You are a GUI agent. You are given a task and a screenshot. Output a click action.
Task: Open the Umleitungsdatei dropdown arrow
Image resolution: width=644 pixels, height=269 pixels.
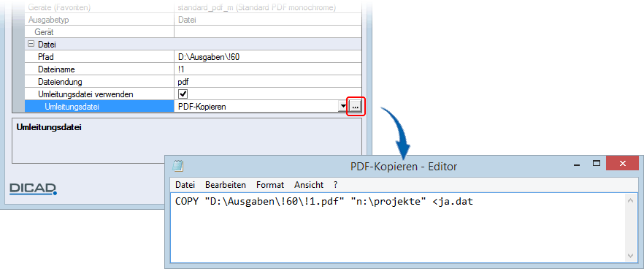click(342, 107)
